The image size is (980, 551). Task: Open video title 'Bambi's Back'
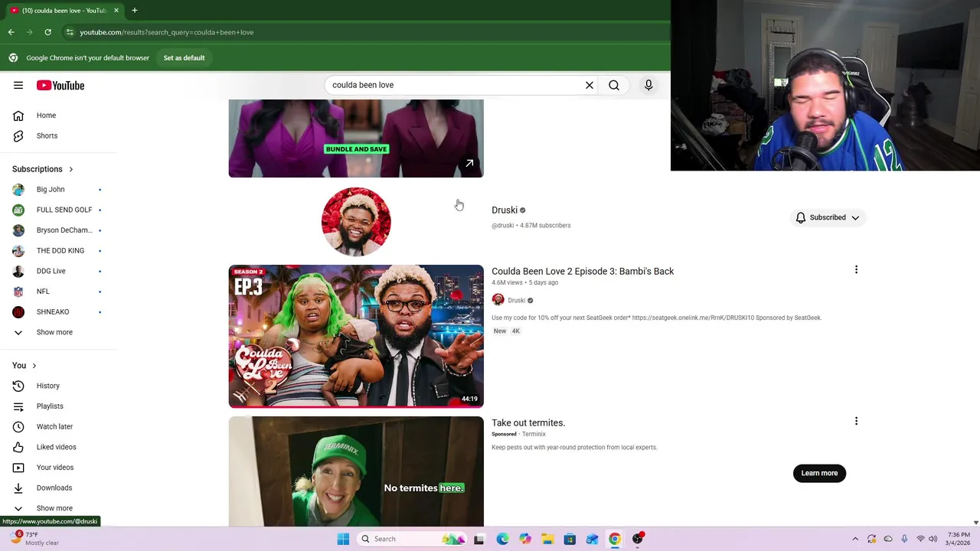pos(583,272)
